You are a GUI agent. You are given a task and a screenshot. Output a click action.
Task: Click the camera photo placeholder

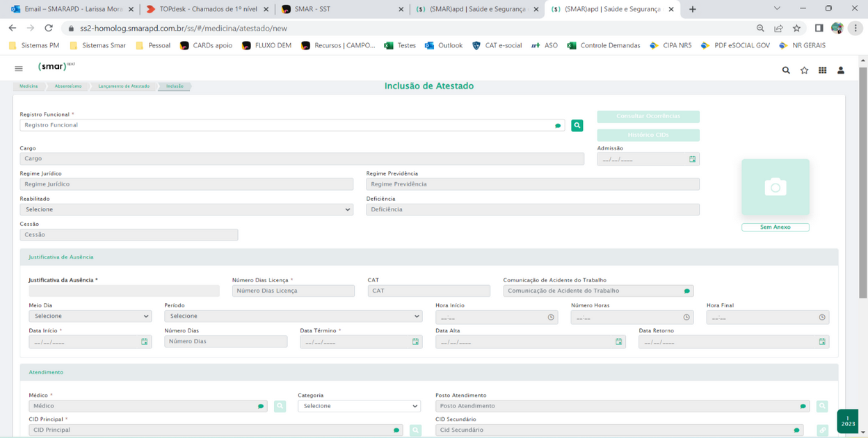(x=775, y=187)
